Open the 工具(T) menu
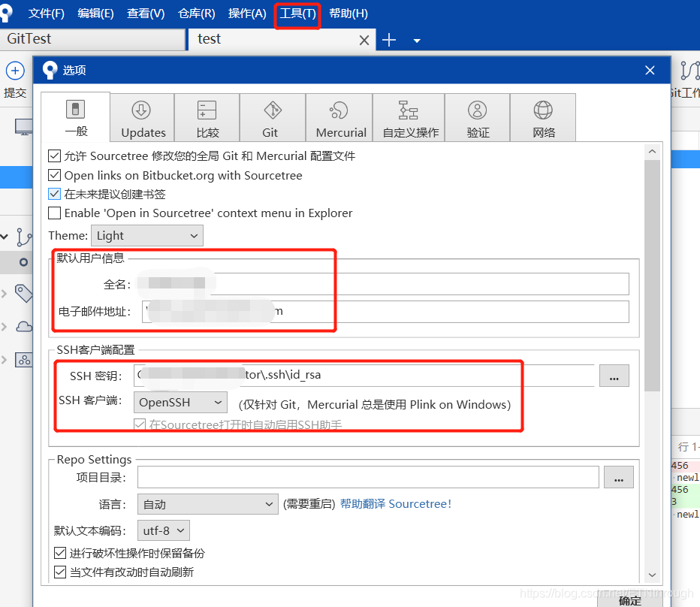The height and width of the screenshot is (607, 700). coord(297,14)
